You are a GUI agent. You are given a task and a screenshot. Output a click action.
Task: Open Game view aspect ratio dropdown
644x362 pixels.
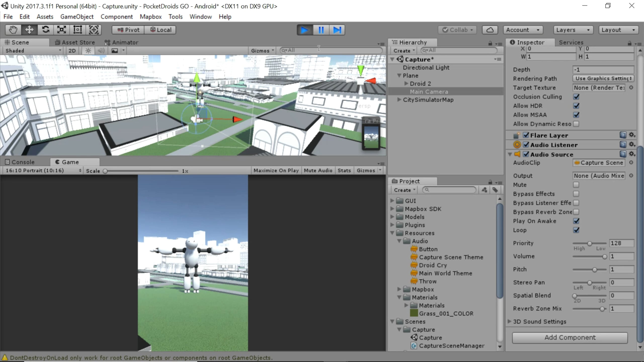click(43, 170)
